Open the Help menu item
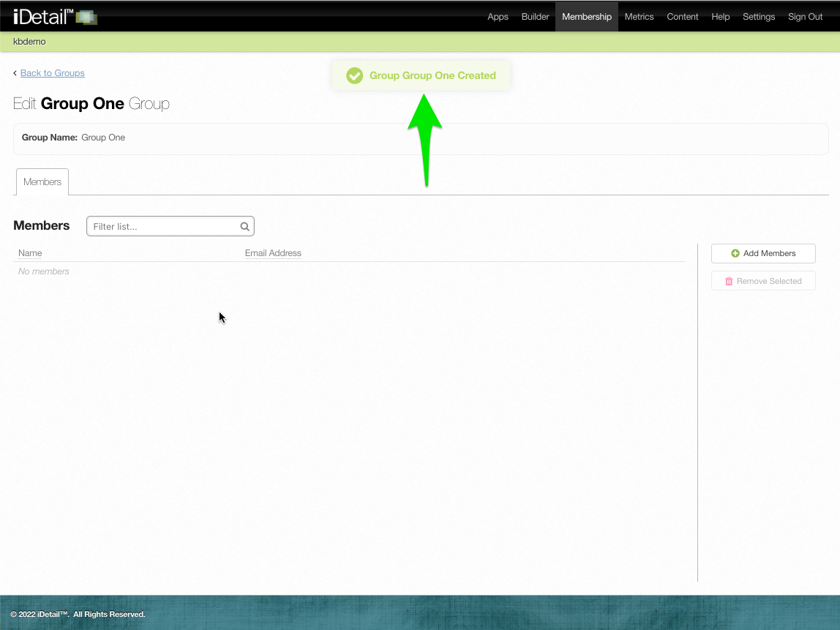The height and width of the screenshot is (630, 840). (721, 17)
